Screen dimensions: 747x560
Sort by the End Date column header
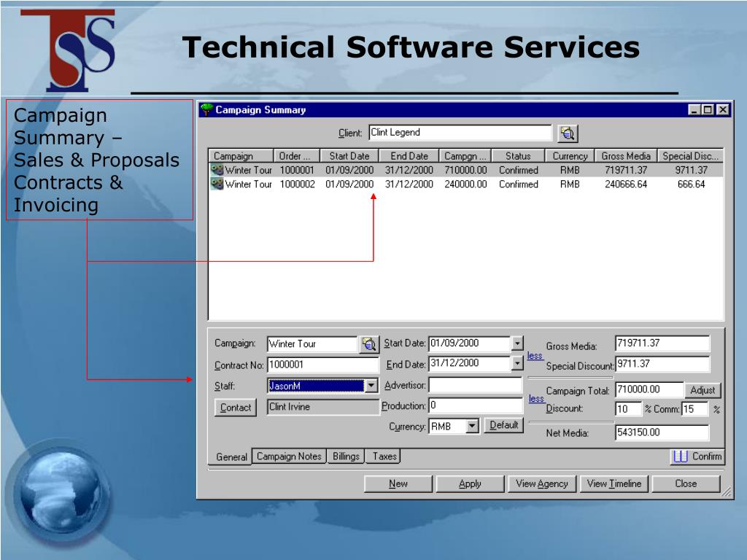point(409,156)
